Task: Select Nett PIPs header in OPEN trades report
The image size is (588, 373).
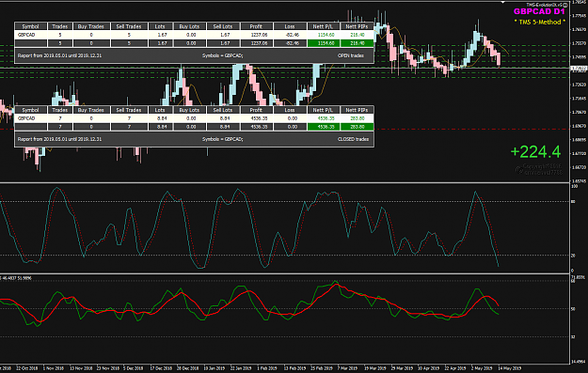Action: pyautogui.click(x=357, y=26)
